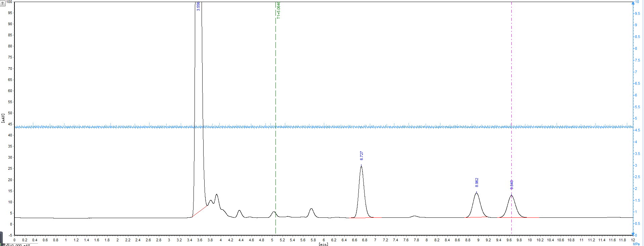Click the [mAU] left axis label
Screen dimensions: 644x246
click(x=3, y=118)
